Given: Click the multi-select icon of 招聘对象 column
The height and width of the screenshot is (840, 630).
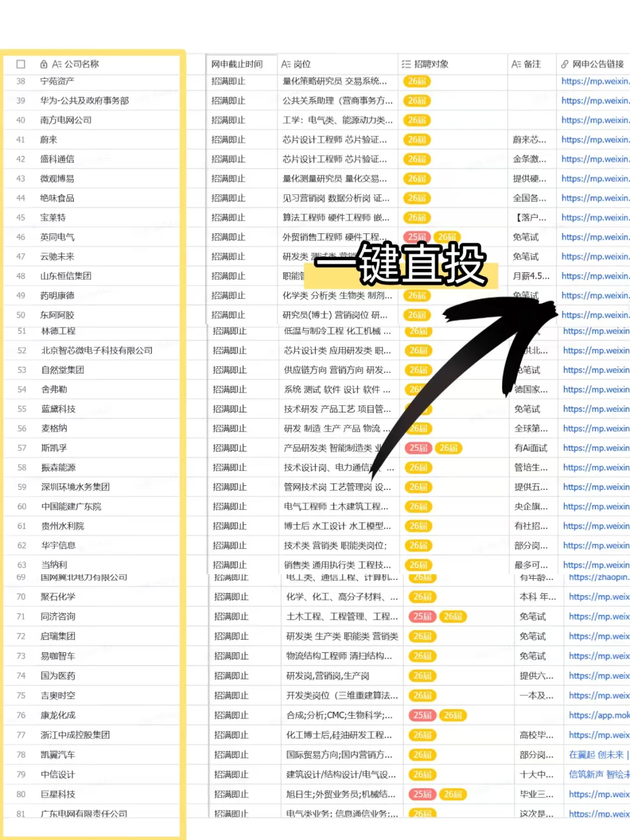Looking at the screenshot, I should [x=407, y=64].
